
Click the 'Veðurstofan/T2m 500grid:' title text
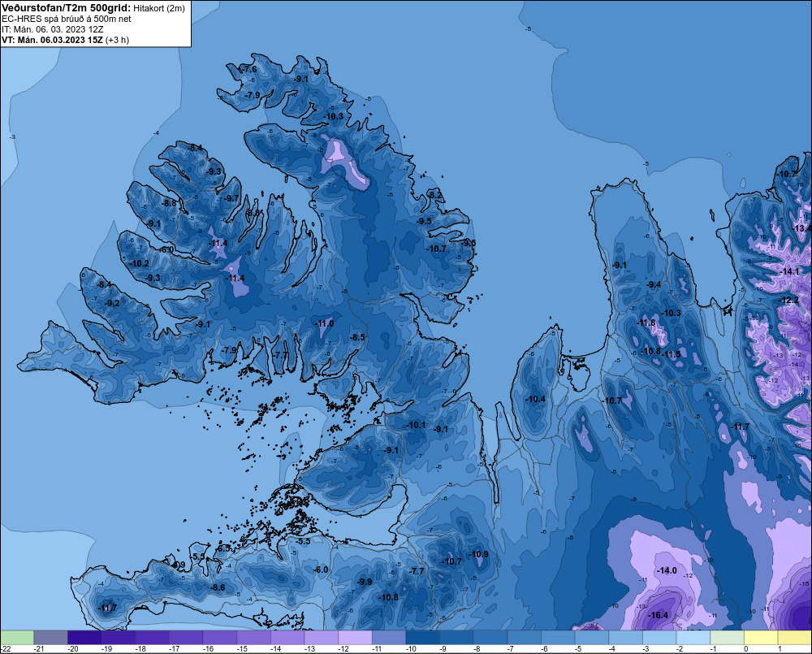click(x=67, y=8)
